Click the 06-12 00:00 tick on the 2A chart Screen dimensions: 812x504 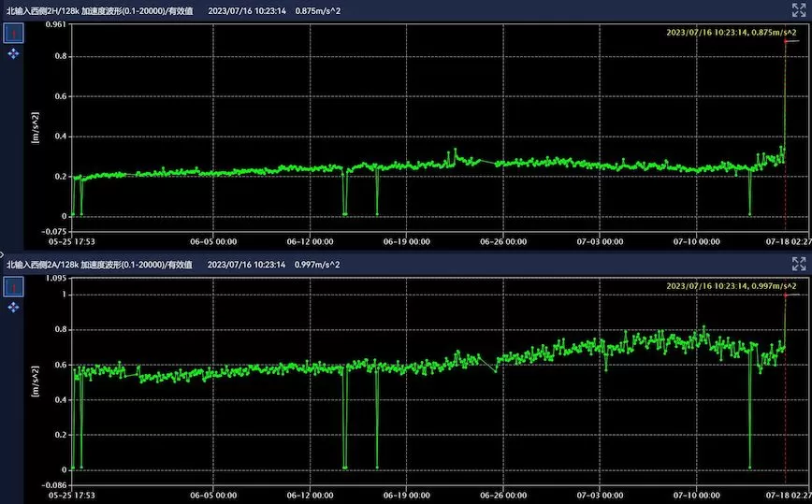point(310,493)
